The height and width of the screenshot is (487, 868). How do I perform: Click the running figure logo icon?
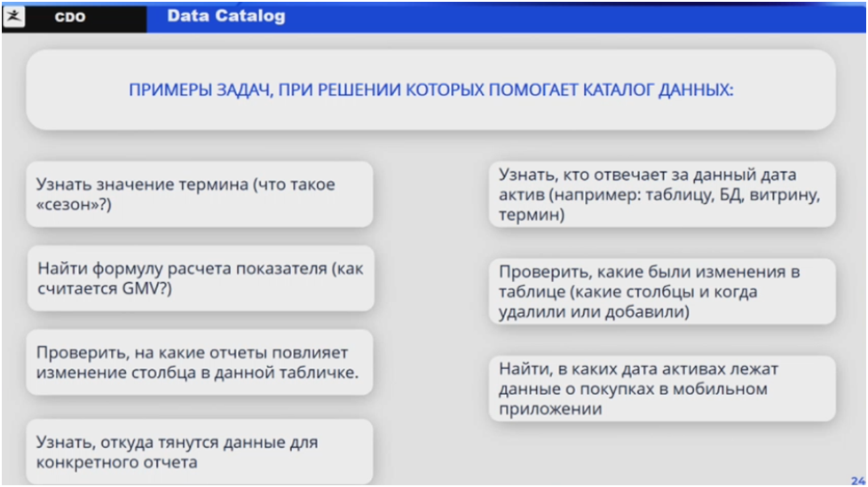[x=15, y=16]
